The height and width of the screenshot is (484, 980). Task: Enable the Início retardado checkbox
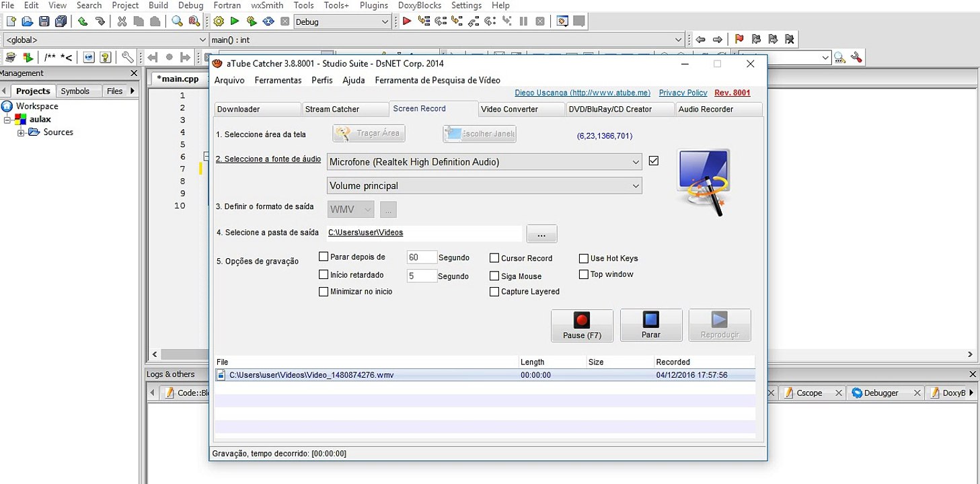point(324,274)
